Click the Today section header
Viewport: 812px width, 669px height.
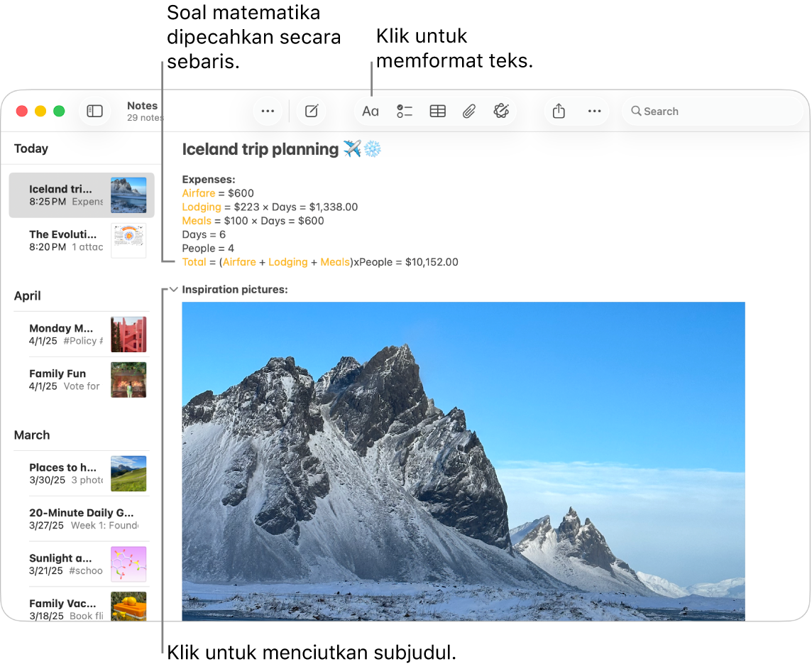click(x=31, y=148)
